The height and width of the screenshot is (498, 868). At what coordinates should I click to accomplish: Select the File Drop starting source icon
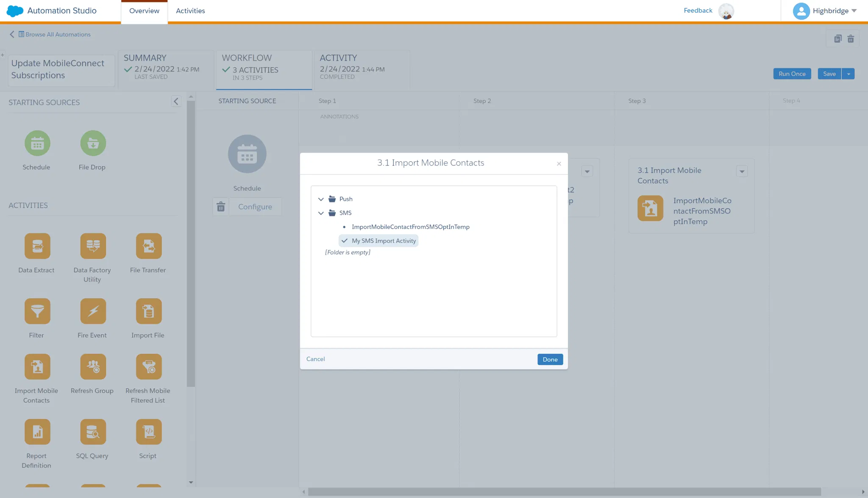click(93, 143)
